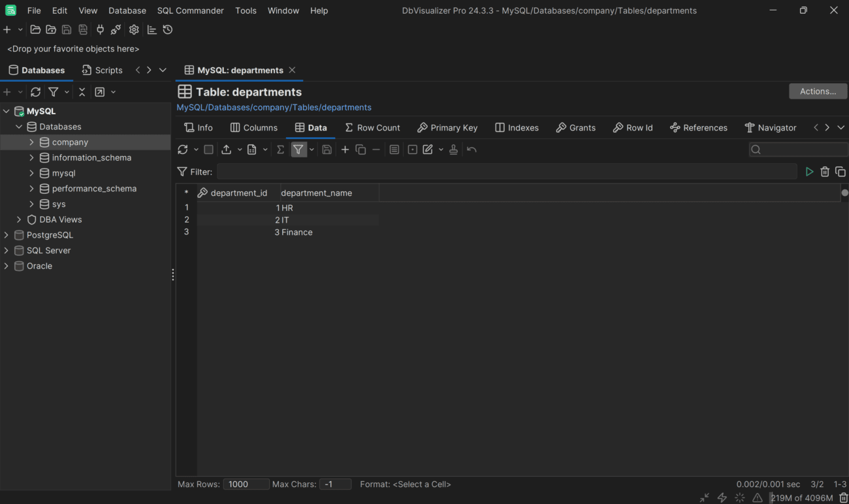Viewport: 849px width, 504px height.
Task: Switch to the Row Count tab
Action: coord(372,127)
